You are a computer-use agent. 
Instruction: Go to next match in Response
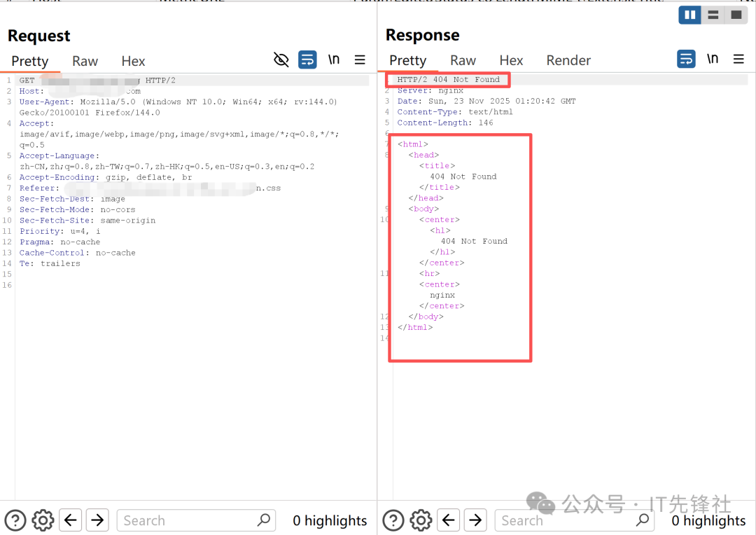[x=475, y=520]
